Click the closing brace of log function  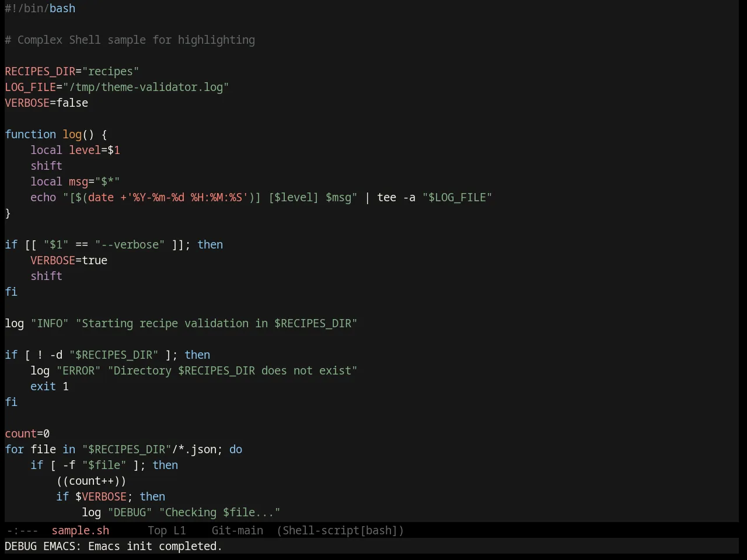pos(8,213)
